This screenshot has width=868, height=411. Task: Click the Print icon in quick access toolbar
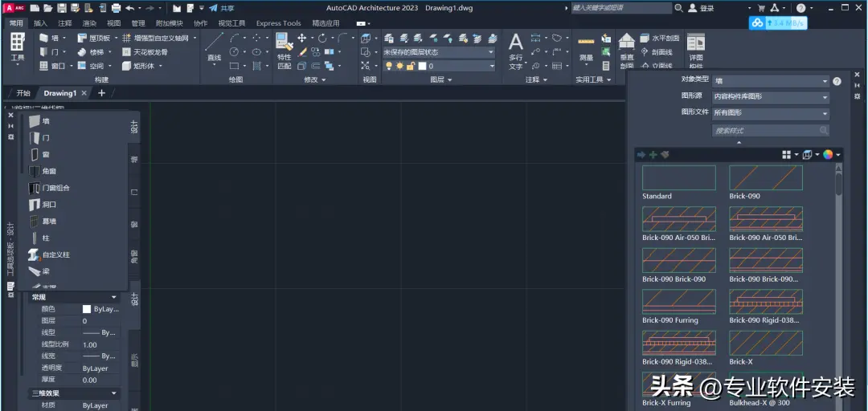tap(116, 8)
